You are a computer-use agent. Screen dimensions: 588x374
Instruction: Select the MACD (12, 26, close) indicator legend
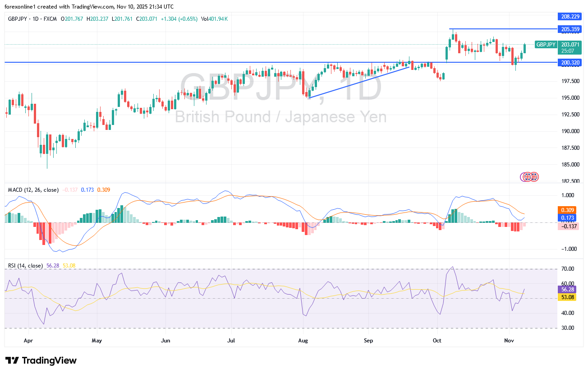pos(33,190)
